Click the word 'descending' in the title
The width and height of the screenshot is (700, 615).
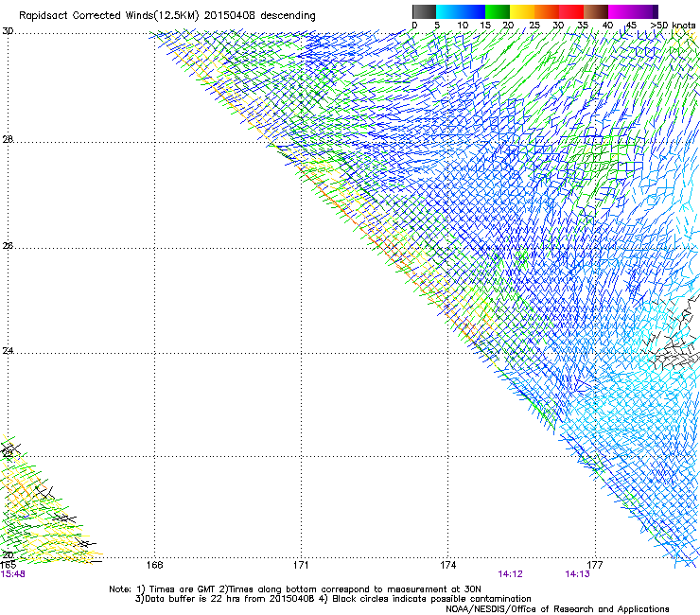(x=288, y=16)
